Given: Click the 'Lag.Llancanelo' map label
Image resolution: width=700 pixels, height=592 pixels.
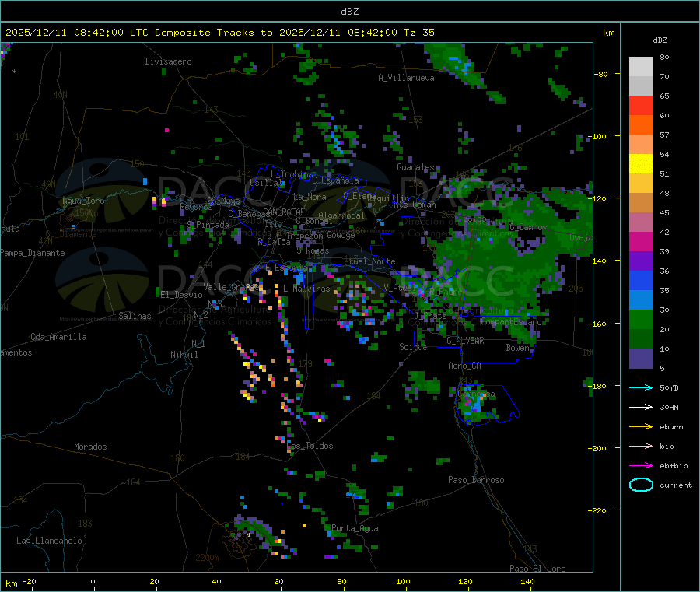Looking at the screenshot, I should (49, 541).
